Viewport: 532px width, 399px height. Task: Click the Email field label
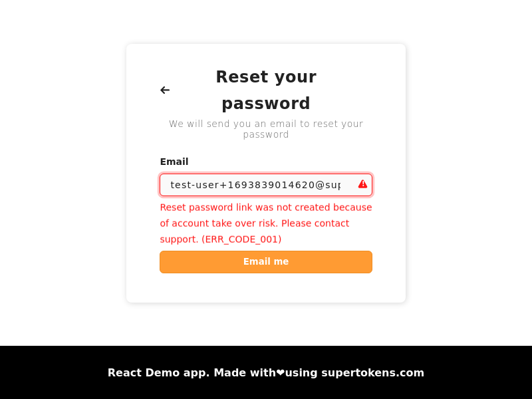(x=174, y=162)
